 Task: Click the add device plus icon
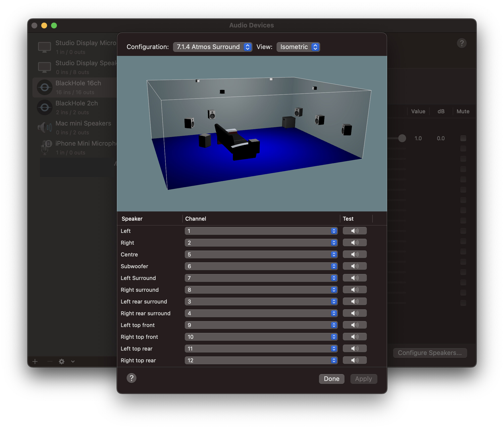click(x=35, y=361)
